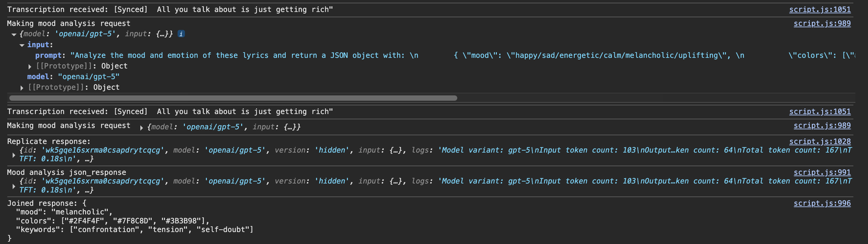Image resolution: width=868 pixels, height=244 pixels.
Task: Open script.js:1051 link for the first transcription log
Action: point(819,9)
